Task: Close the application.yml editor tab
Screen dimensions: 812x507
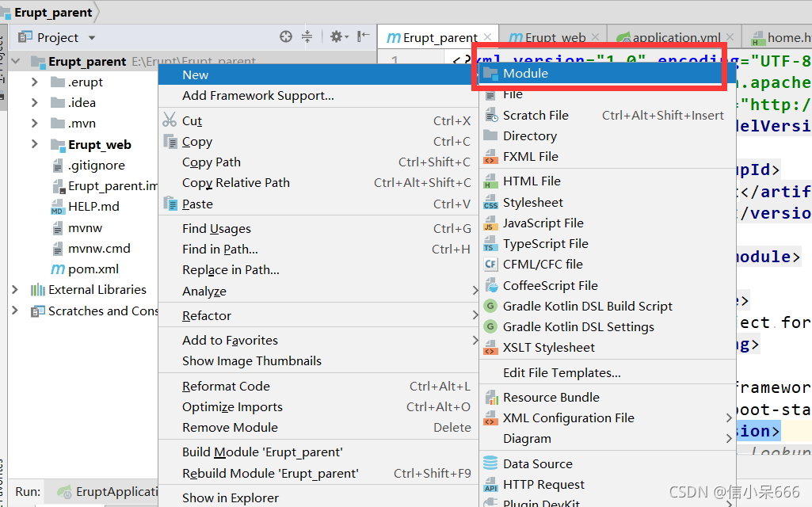Action: pyautogui.click(x=730, y=36)
